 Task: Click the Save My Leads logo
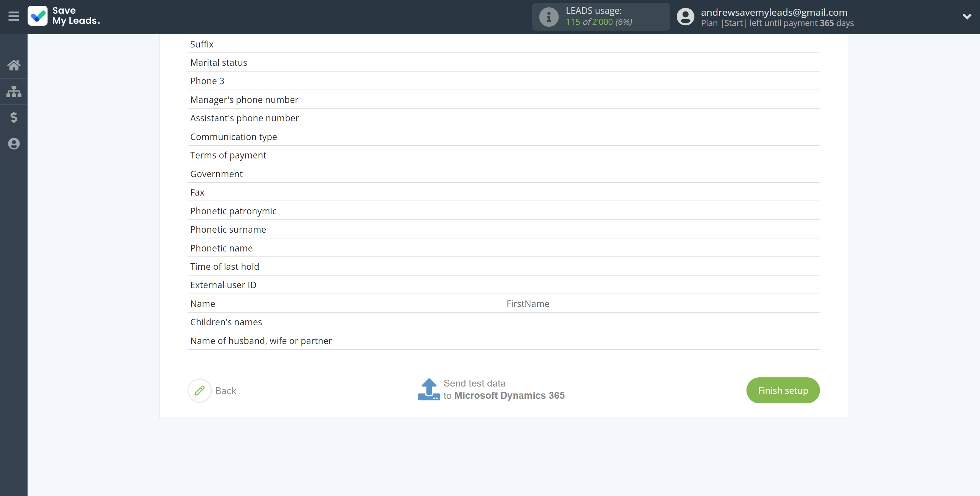coord(64,16)
